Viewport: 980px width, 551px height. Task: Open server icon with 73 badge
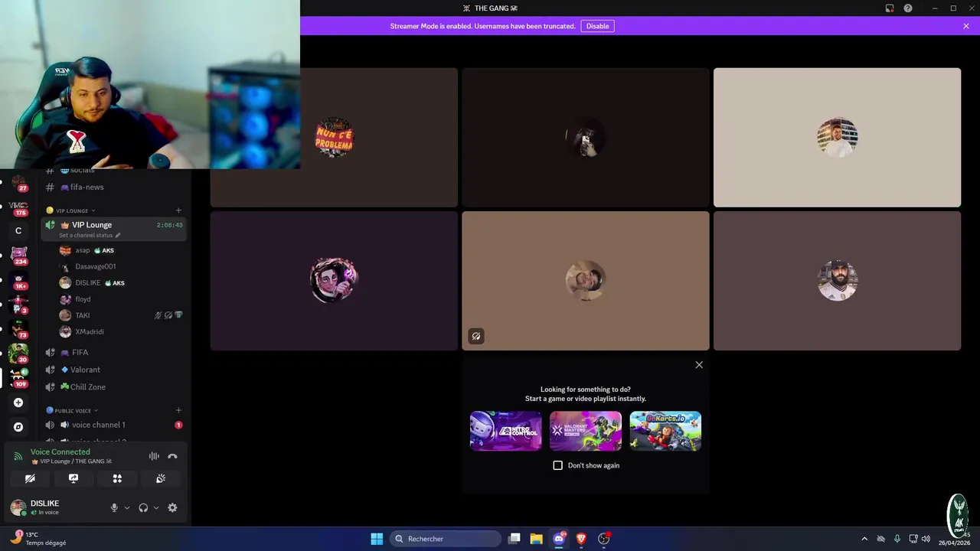click(18, 329)
